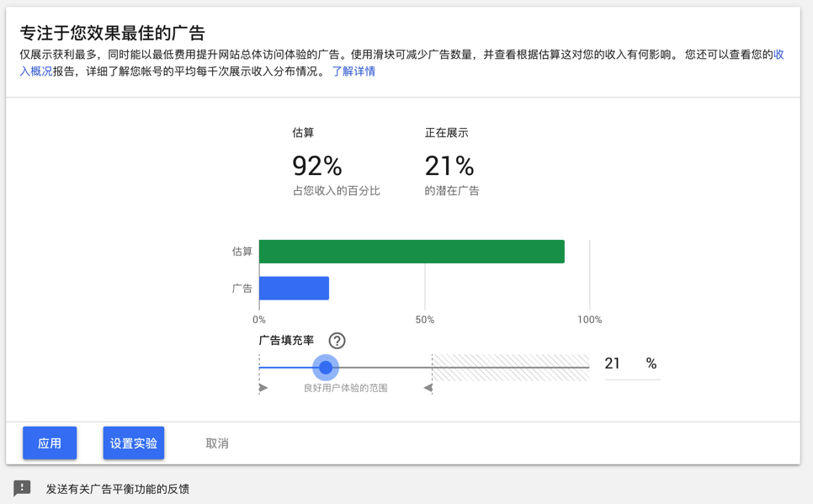This screenshot has height=504, width=813.
Task: Open the 收入概况 report link
Action: tap(35, 72)
